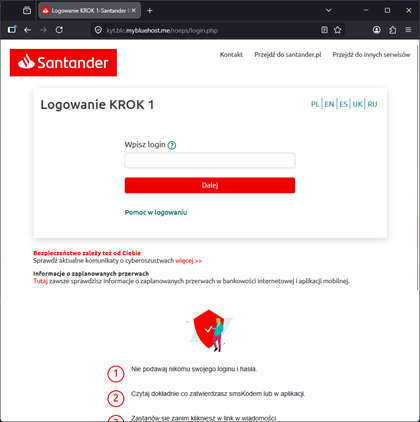Go to Przejdź do santander.pl
This screenshot has height=422, width=420.
288,55
